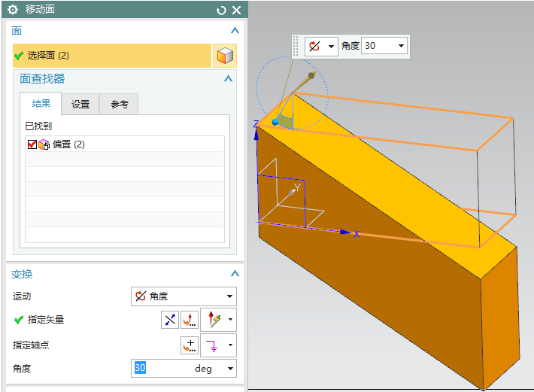The image size is (534, 392).
Task: Click the blue rotation handle on model
Action: coord(275,122)
